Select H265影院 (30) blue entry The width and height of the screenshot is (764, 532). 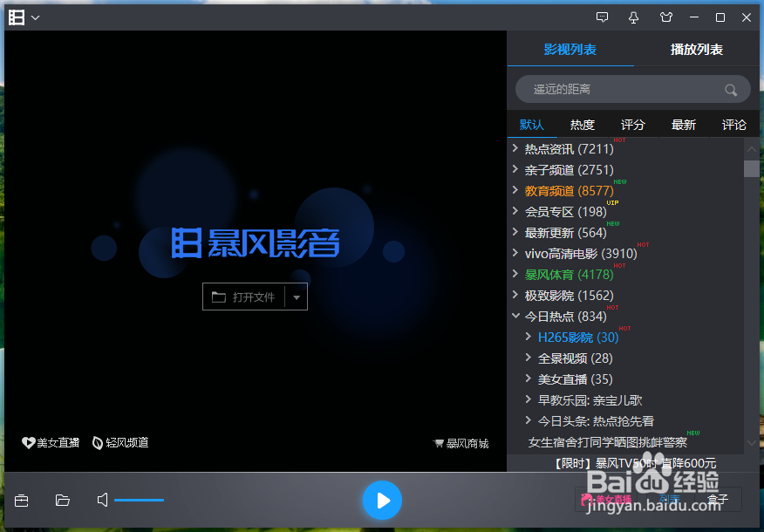tap(578, 338)
